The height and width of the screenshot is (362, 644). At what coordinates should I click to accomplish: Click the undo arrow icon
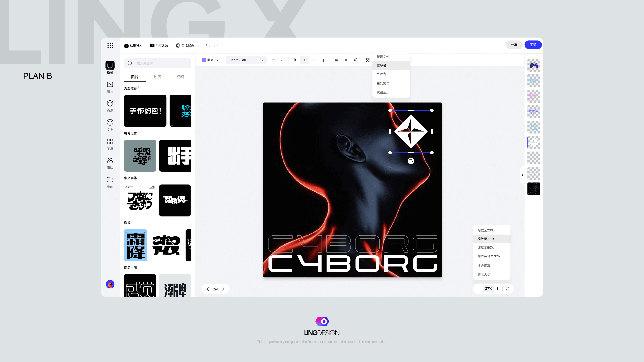(207, 45)
